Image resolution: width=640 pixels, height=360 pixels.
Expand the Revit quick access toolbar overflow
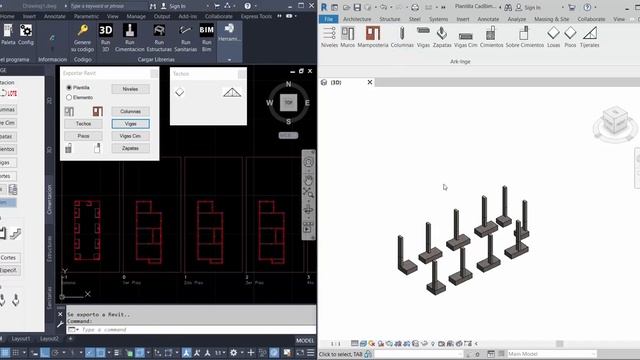click(443, 7)
